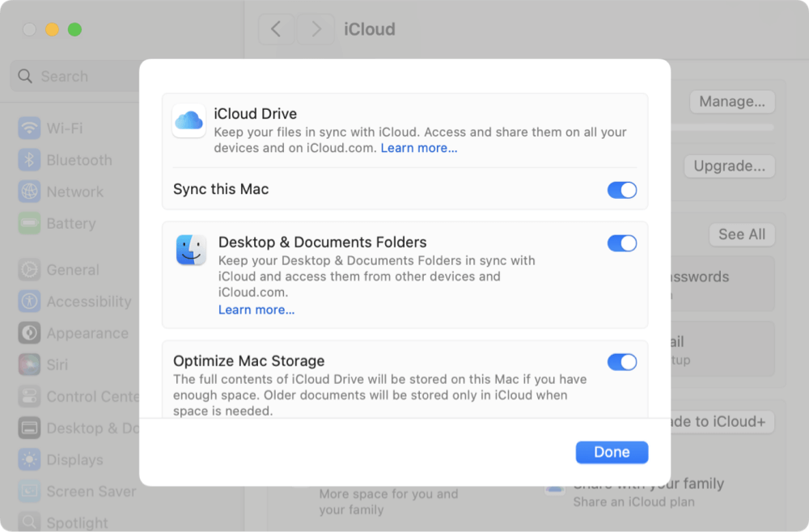Toggle off Sync this Mac

[622, 189]
